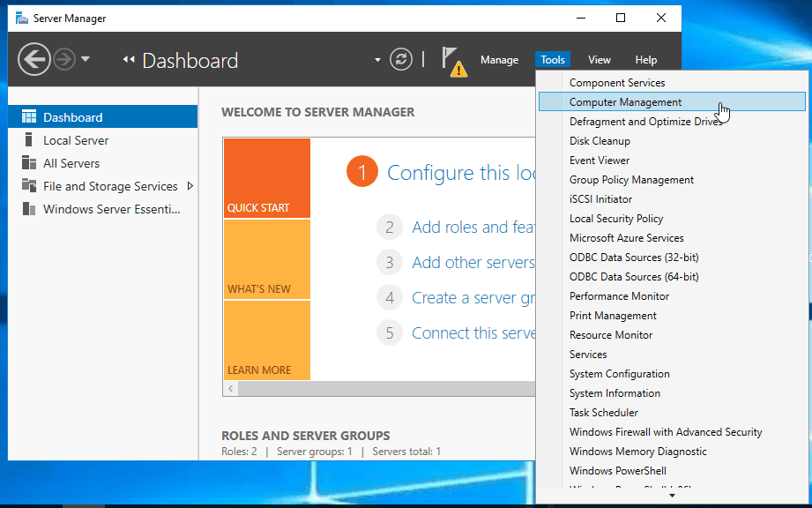
Task: Select Computer Management from the Tools menu
Action: (x=631, y=101)
